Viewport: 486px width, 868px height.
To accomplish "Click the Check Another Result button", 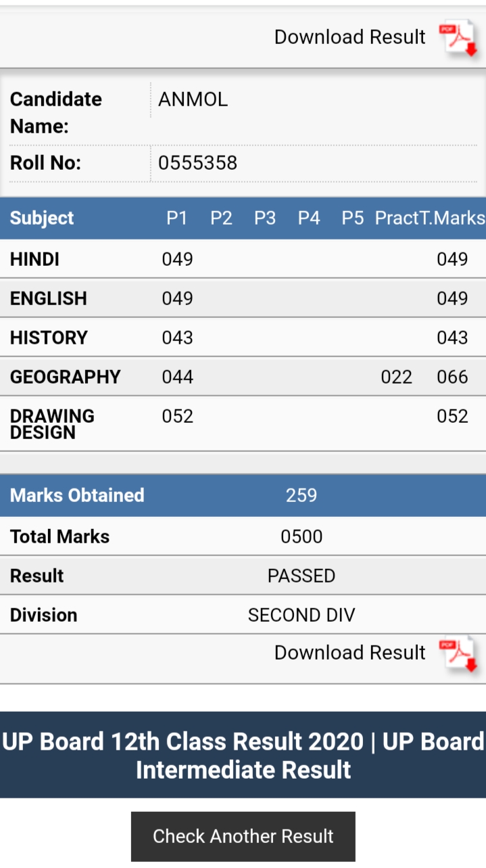I will [243, 836].
